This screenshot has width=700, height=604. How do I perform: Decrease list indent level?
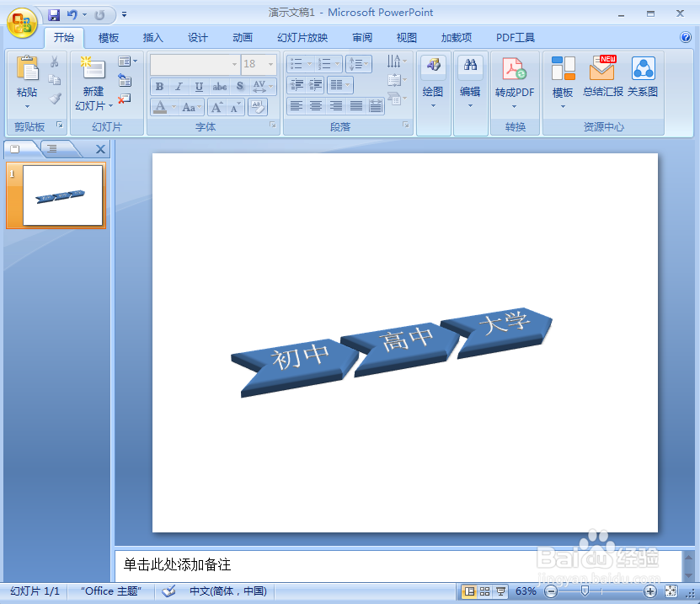tap(297, 84)
